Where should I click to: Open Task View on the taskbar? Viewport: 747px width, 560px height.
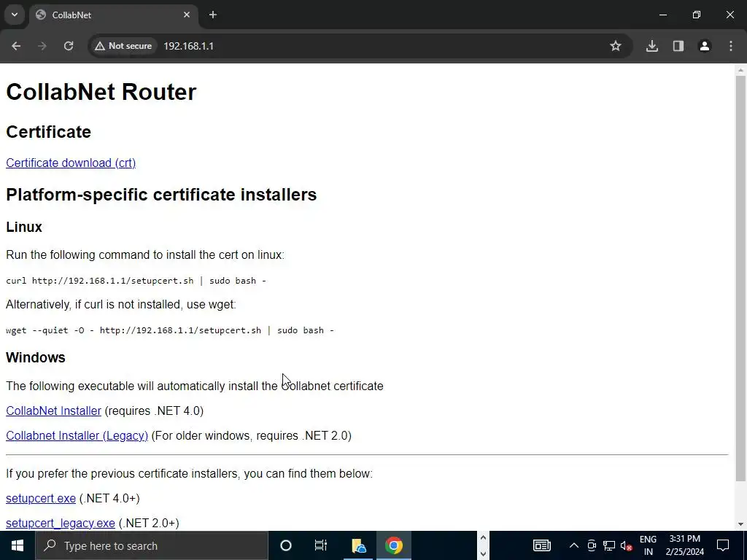tap(321, 545)
